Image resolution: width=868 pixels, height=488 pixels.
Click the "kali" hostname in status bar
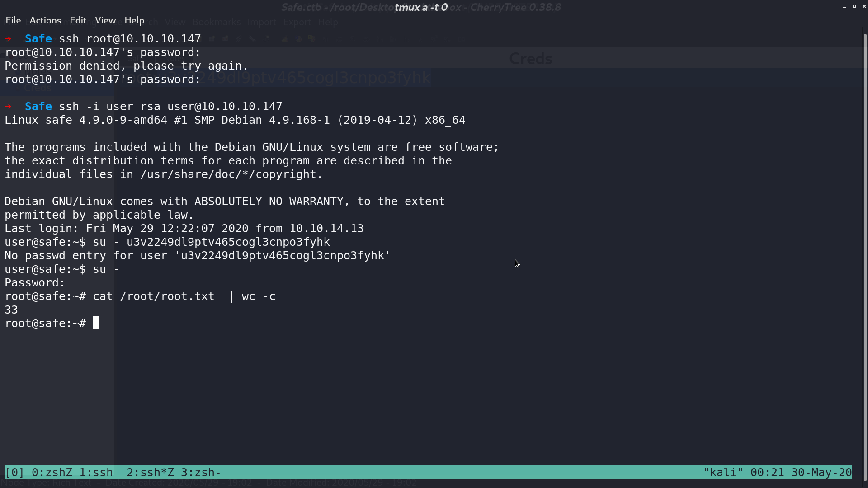723,473
